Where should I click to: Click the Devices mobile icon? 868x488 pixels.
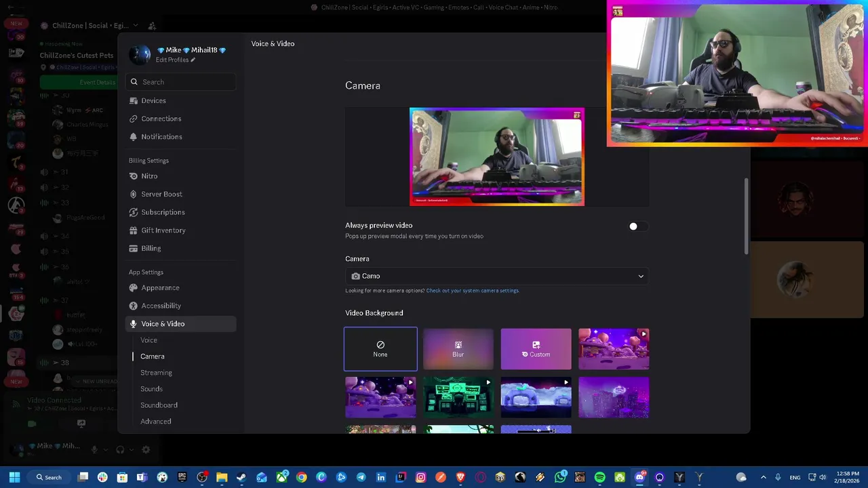tap(134, 100)
